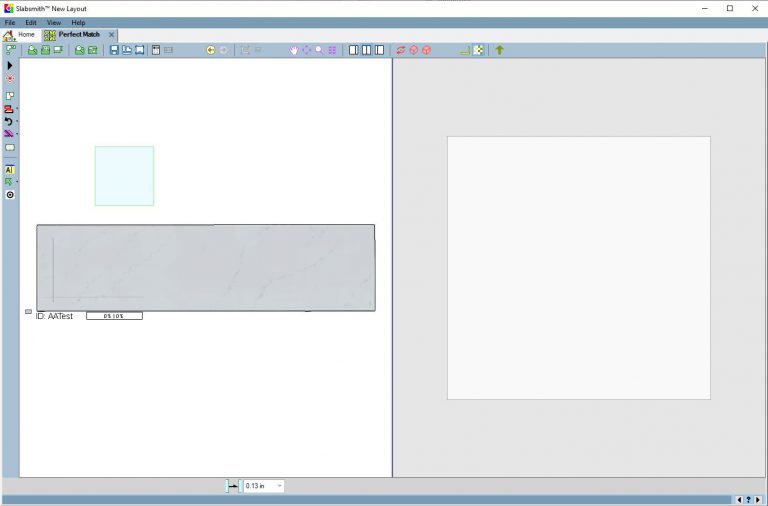This screenshot has width=768, height=506.
Task: Click the green up arrow icon
Action: (499, 50)
